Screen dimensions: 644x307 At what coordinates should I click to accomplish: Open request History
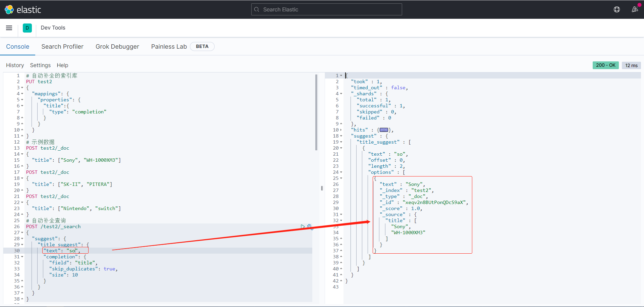(x=15, y=65)
